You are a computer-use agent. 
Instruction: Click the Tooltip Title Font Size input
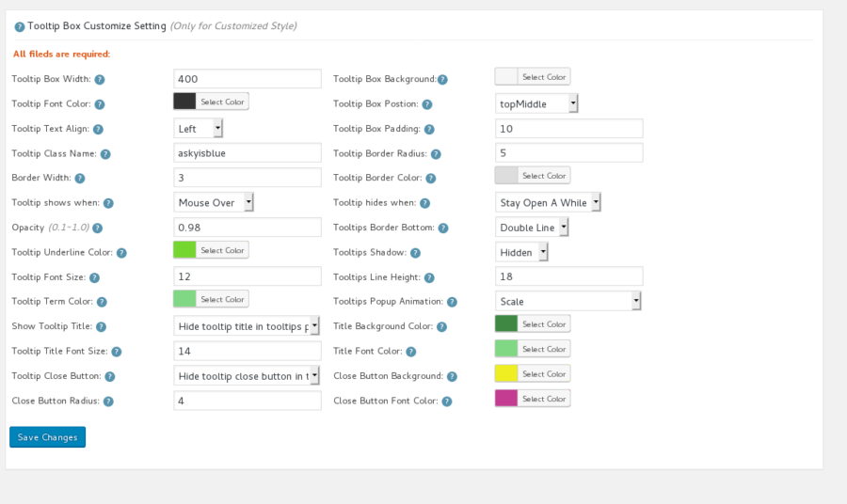pos(248,351)
